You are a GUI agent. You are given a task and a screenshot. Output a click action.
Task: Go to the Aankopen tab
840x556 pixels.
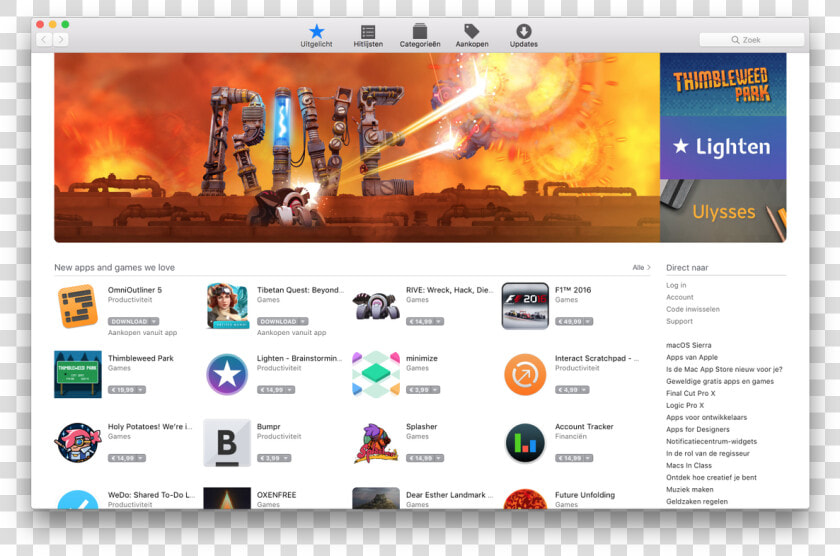[x=472, y=36]
